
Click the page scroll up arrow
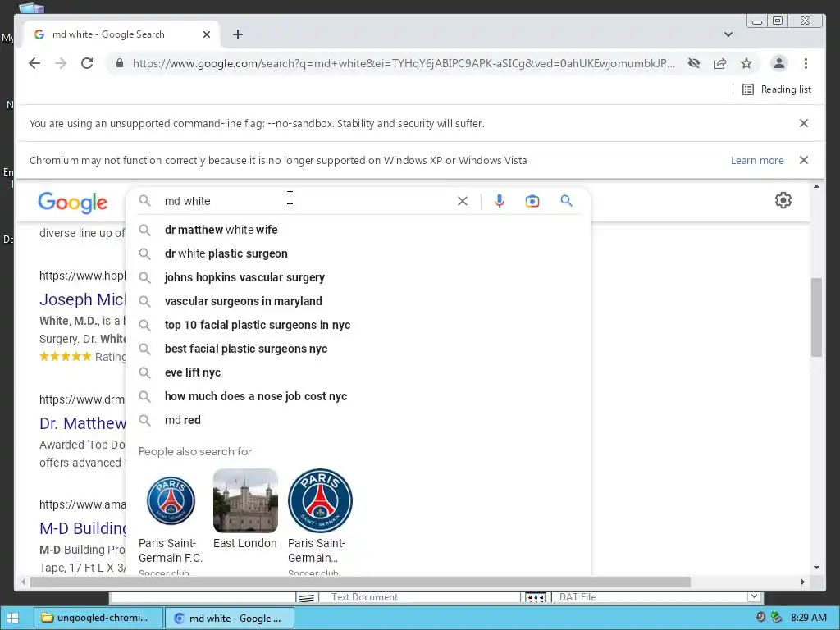816,186
